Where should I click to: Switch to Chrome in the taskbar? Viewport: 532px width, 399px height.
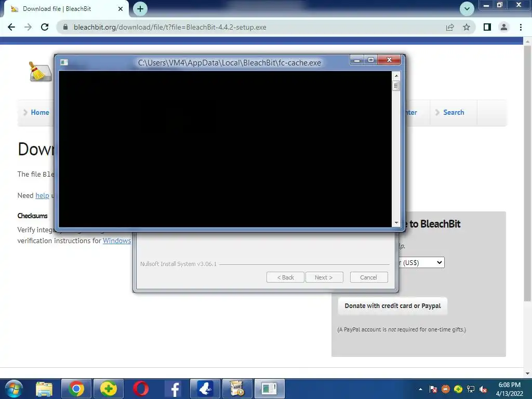(x=76, y=389)
